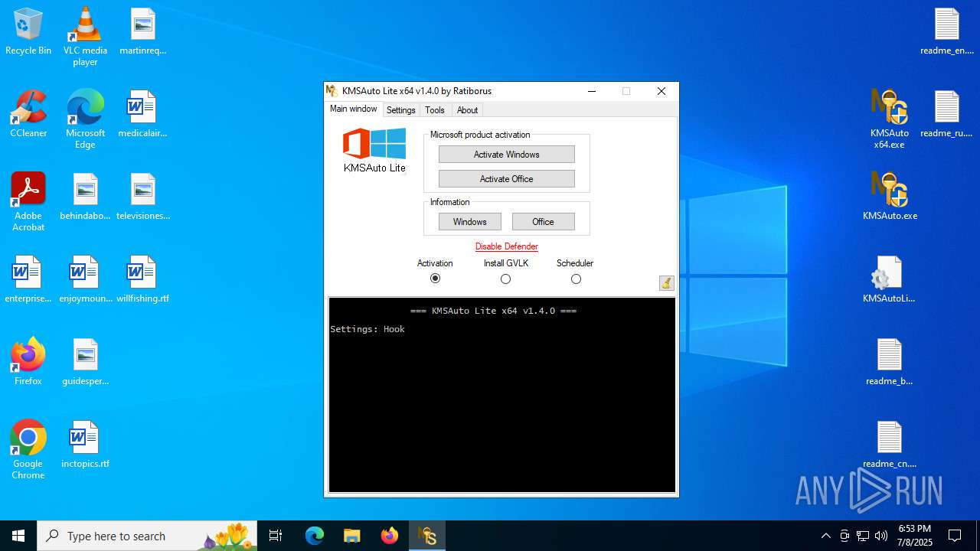Open Task View on the taskbar
Image resolution: width=980 pixels, height=551 pixels.
tap(276, 536)
